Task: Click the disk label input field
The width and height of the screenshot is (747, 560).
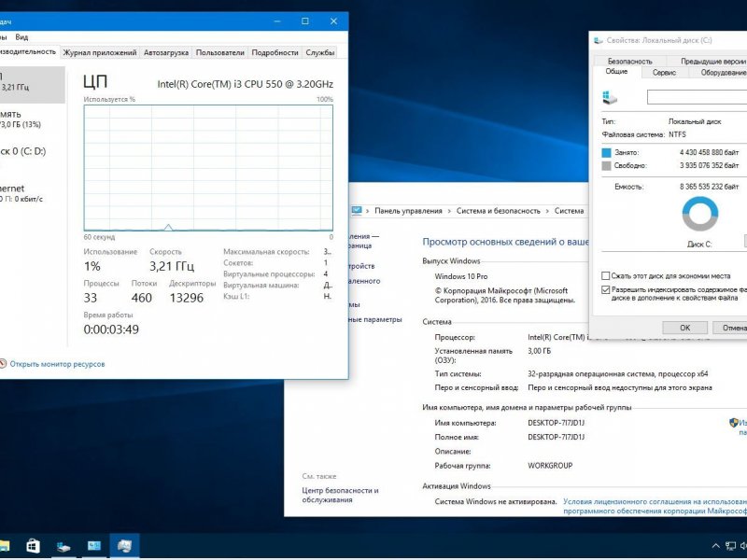Action: [x=697, y=97]
